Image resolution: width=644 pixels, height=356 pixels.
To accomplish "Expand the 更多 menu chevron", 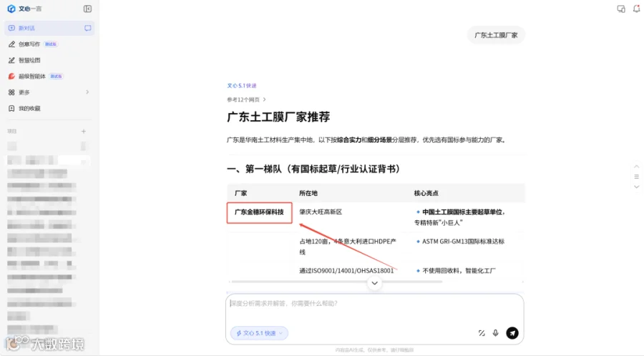I will pos(87,92).
